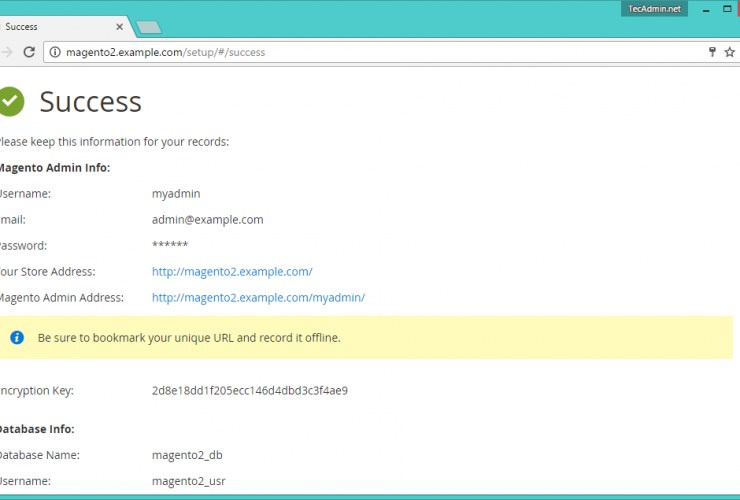Viewport: 740px width, 500px height.
Task: Click the TecAdmin.net profile label
Action: 653,8
